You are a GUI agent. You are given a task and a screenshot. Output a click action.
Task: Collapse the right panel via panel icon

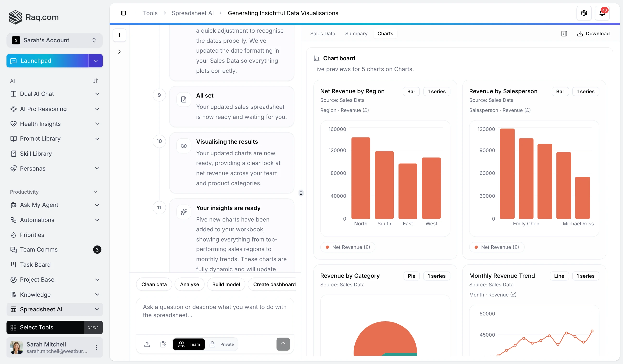click(x=564, y=34)
